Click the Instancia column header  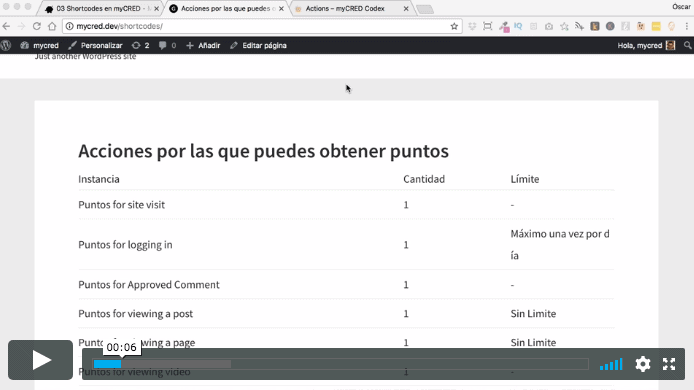click(99, 179)
